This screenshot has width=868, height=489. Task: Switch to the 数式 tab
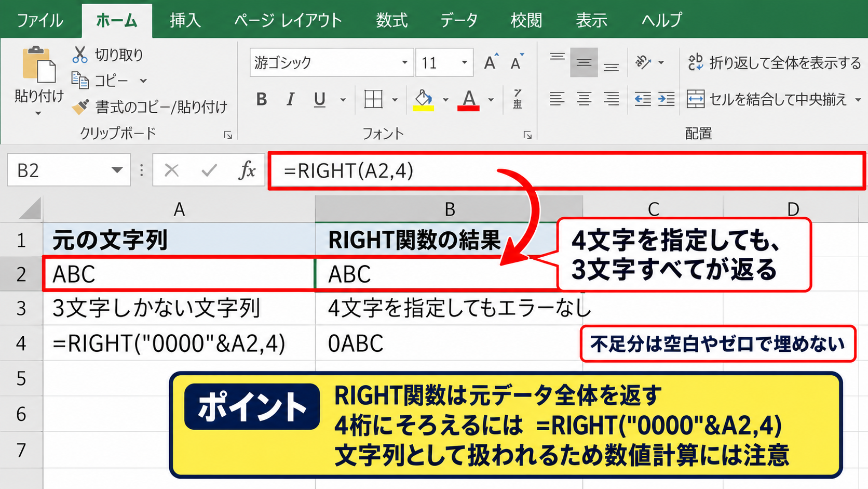391,20
